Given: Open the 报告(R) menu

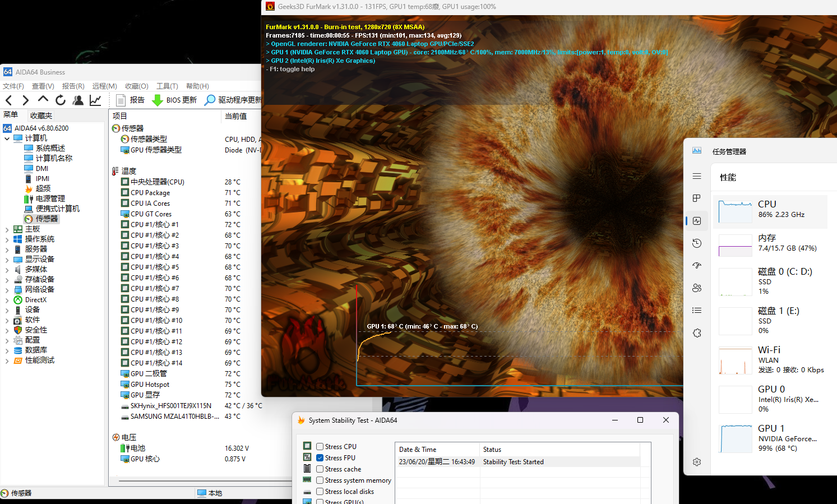Looking at the screenshot, I should pyautogui.click(x=73, y=86).
